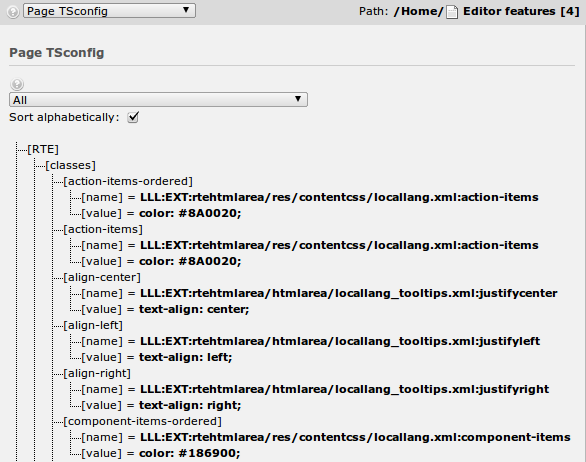Click the [align-left] tree key
The width and height of the screenshot is (586, 462).
point(93,326)
